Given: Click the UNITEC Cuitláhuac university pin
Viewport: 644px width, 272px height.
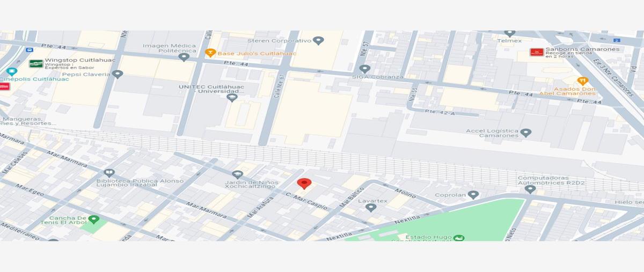Looking at the screenshot, I should (x=232, y=98).
